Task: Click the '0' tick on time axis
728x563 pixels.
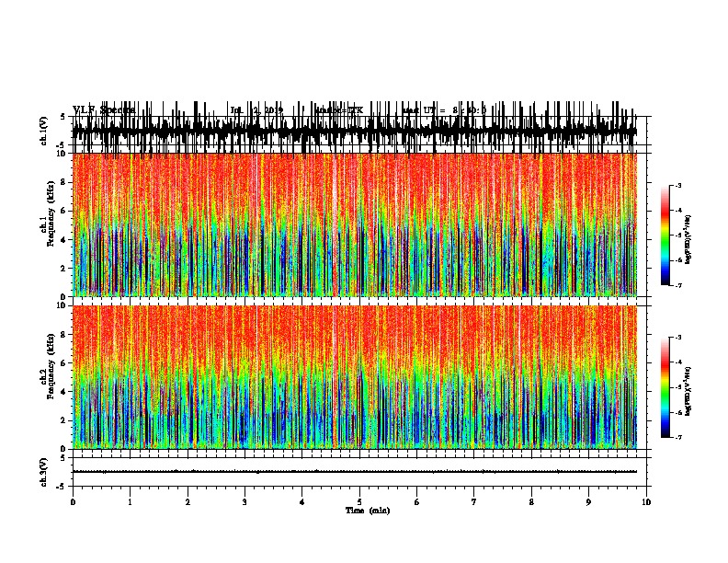Action: click(73, 502)
